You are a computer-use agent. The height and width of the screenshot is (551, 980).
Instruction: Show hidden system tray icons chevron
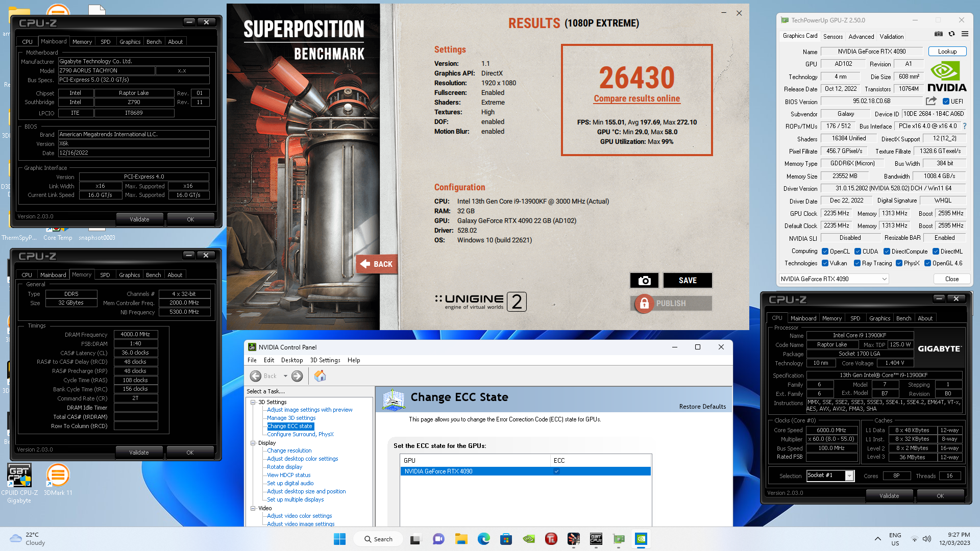click(x=877, y=539)
